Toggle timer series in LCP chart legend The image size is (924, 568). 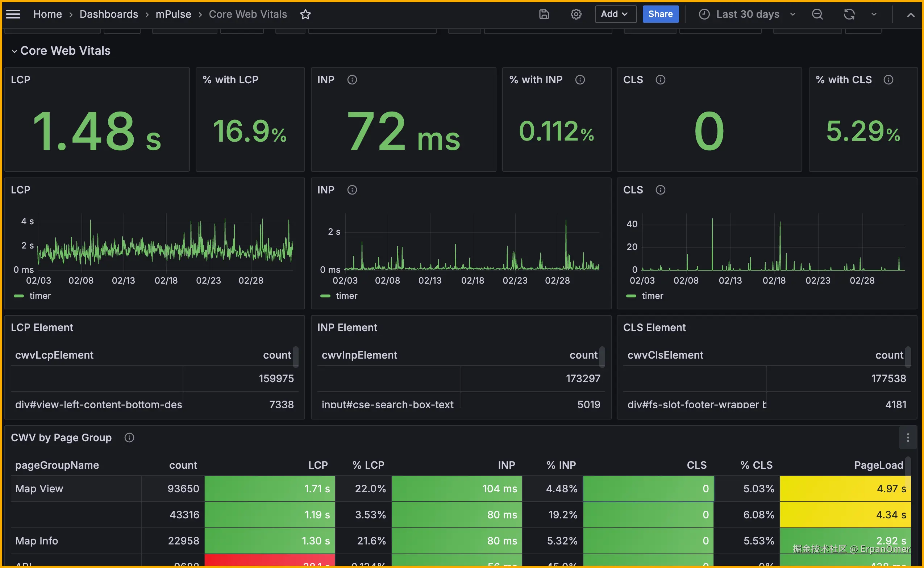click(x=40, y=296)
